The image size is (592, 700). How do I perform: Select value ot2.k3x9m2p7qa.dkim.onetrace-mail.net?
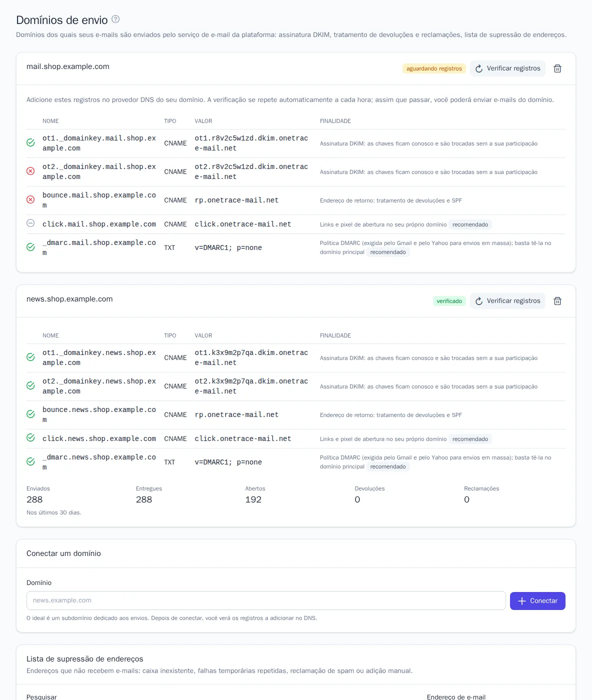click(x=251, y=386)
